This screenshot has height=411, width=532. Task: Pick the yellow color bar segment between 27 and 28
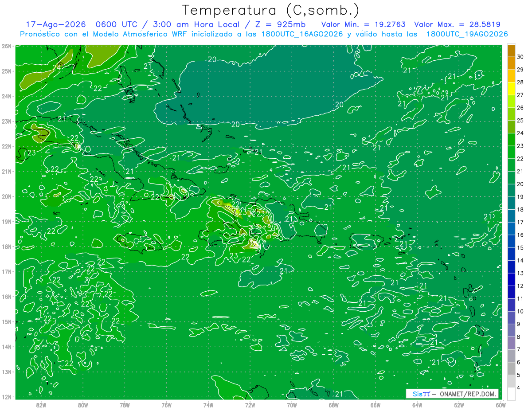click(511, 88)
